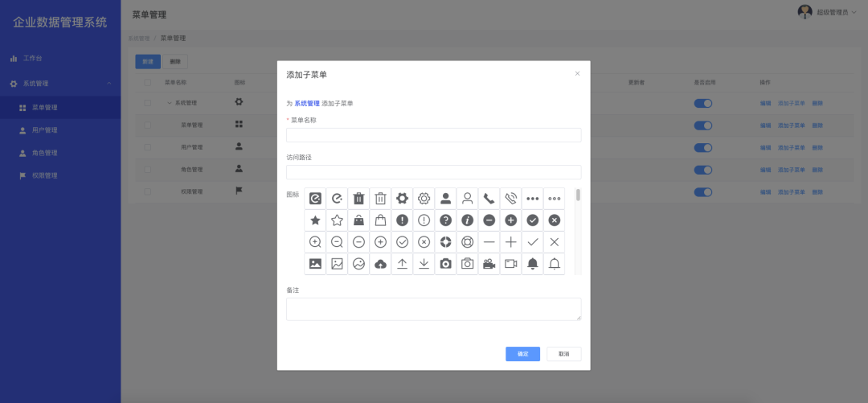
Task: Go to 用户管理 in the sidebar
Action: (45, 130)
